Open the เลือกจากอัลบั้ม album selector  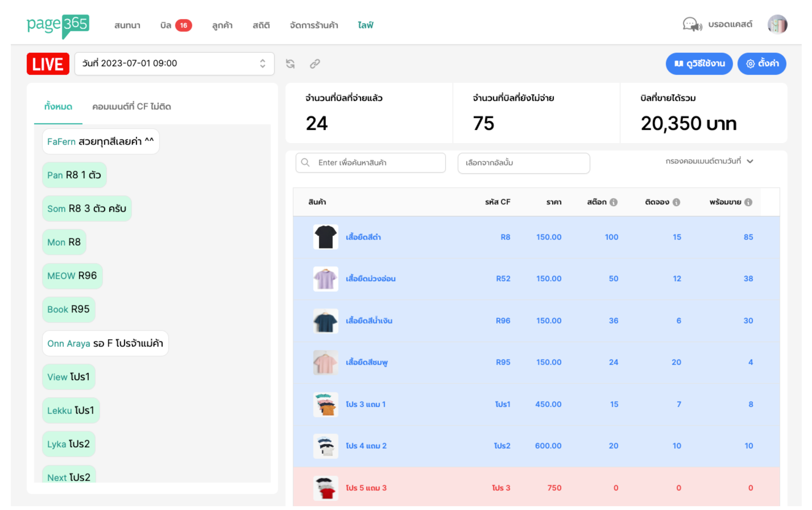click(523, 163)
